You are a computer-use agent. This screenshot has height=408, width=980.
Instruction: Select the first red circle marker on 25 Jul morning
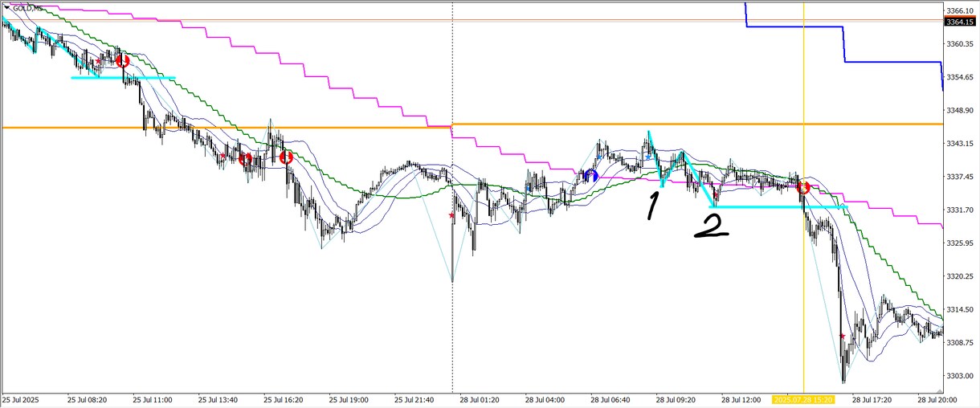pos(122,60)
